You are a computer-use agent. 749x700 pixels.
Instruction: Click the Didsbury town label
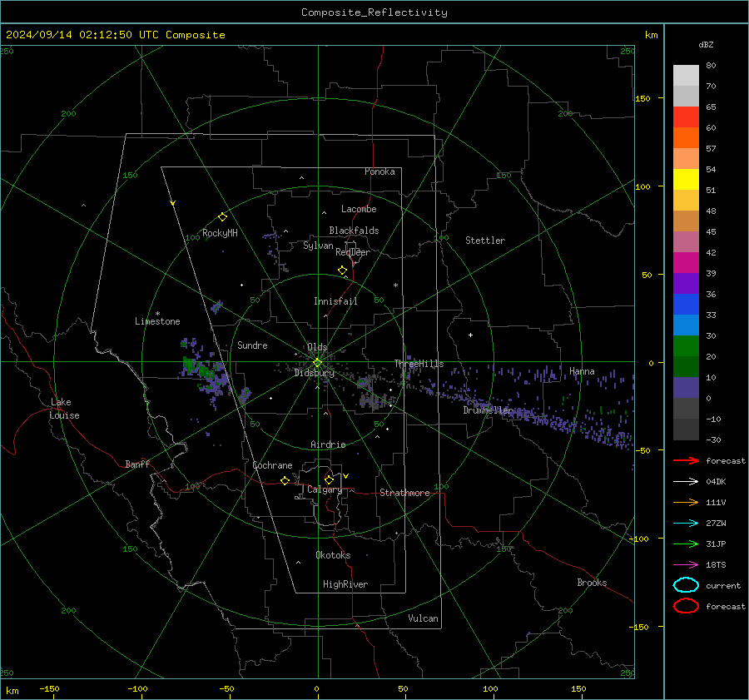pyautogui.click(x=315, y=373)
